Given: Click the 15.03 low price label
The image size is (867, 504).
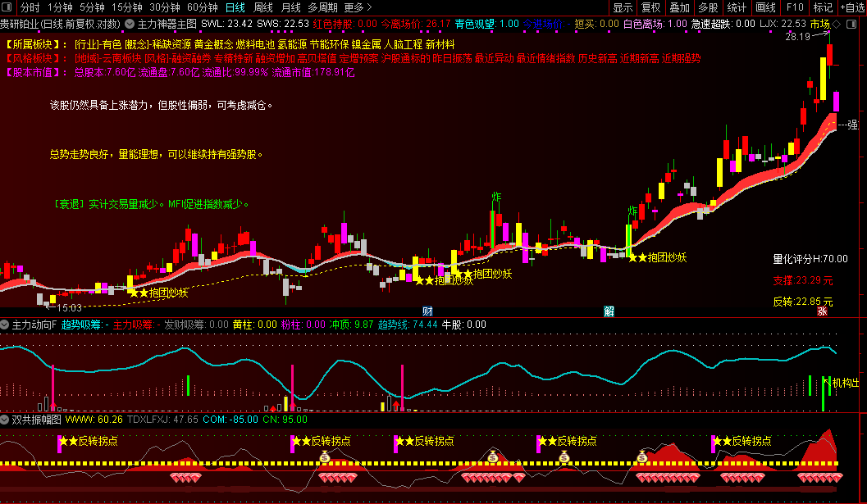Looking at the screenshot, I should tap(69, 308).
